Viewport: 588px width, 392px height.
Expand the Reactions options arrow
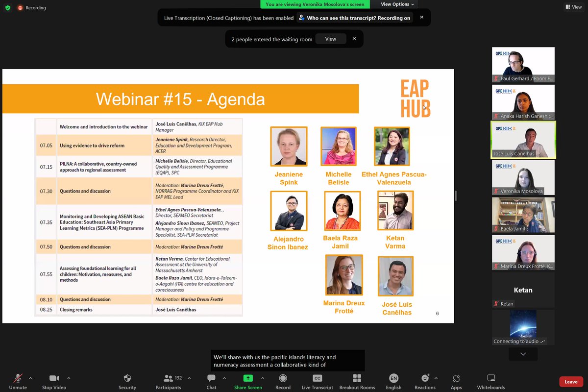(436, 378)
